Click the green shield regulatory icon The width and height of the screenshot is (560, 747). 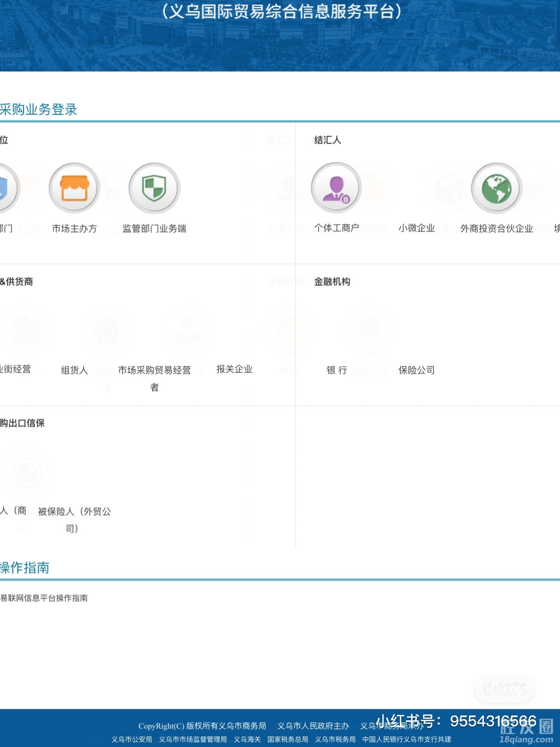154,188
